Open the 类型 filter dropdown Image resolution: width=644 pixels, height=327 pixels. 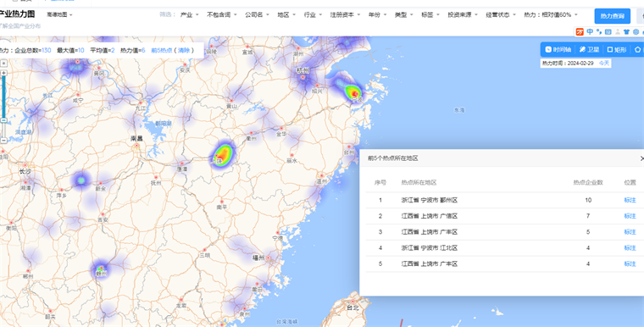(x=403, y=14)
